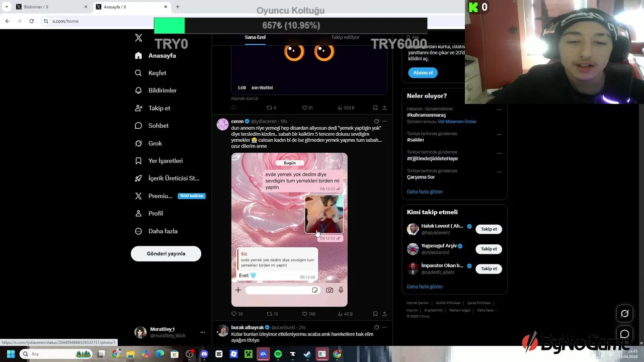The height and width of the screenshot is (362, 644).
Task: Follow Yugusuguf Arşiv with Takip et
Action: (x=489, y=249)
